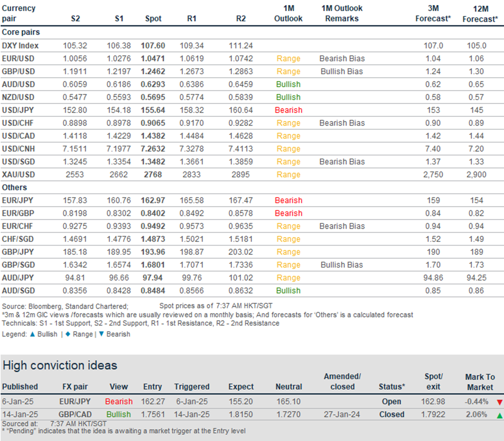Click the USD/JPY 12M forecast 145
The height and width of the screenshot is (441, 504).
(477, 110)
